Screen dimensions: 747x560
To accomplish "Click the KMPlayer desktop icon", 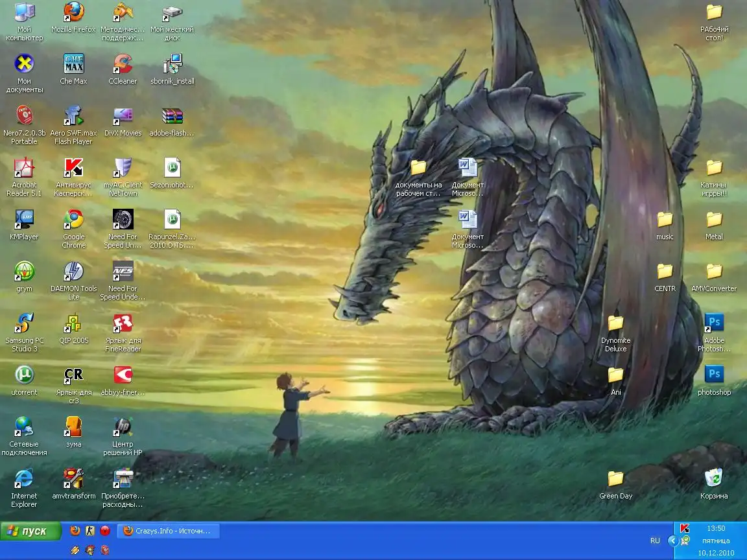I will click(x=24, y=220).
